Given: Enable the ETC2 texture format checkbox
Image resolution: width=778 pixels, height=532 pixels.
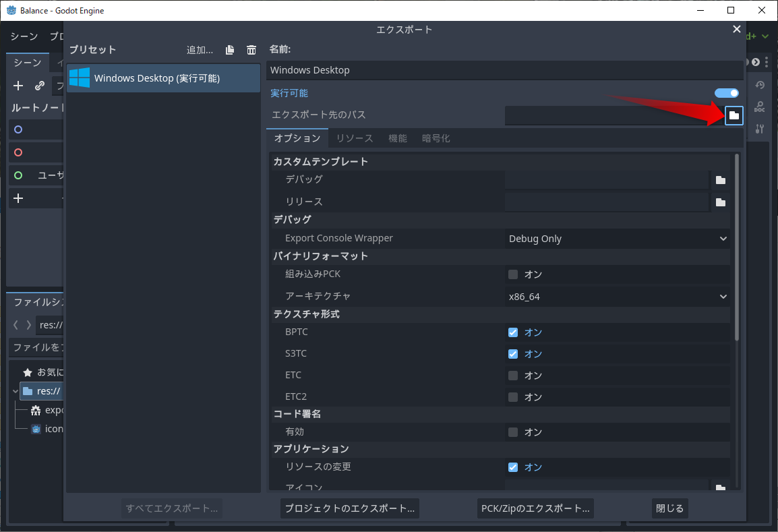Looking at the screenshot, I should coord(513,397).
